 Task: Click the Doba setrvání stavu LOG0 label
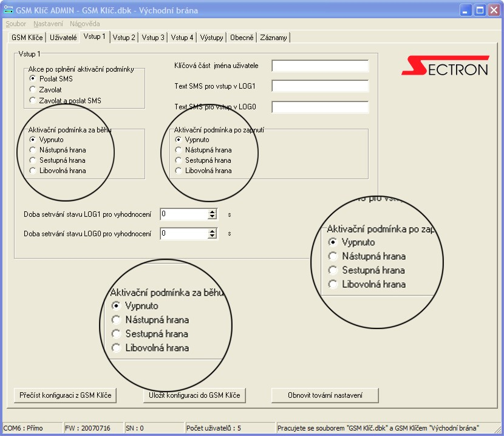[87, 233]
